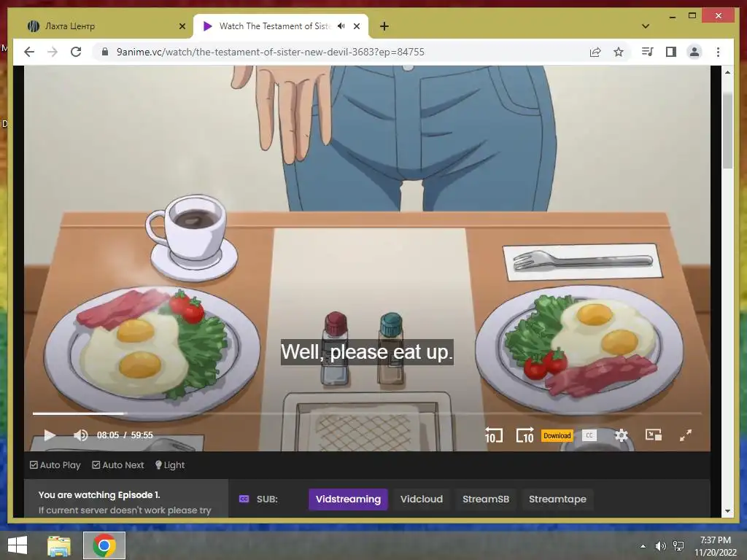Seek on the video progress bar
This screenshot has width=747, height=560.
[x=367, y=413]
